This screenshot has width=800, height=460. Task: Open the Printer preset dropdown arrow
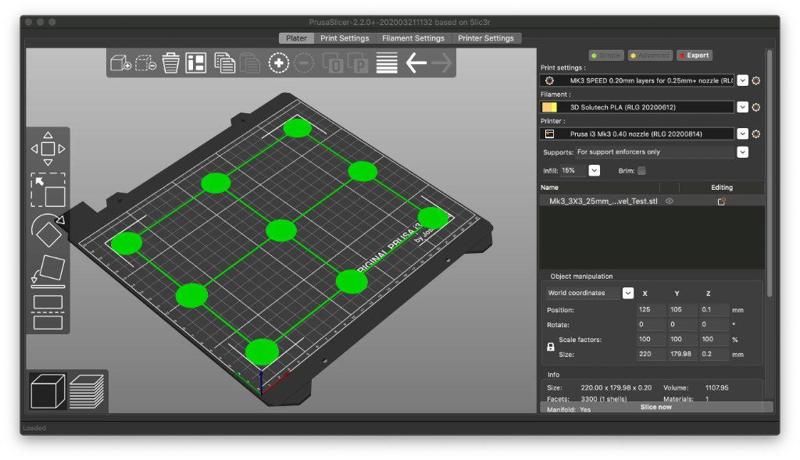coord(743,134)
